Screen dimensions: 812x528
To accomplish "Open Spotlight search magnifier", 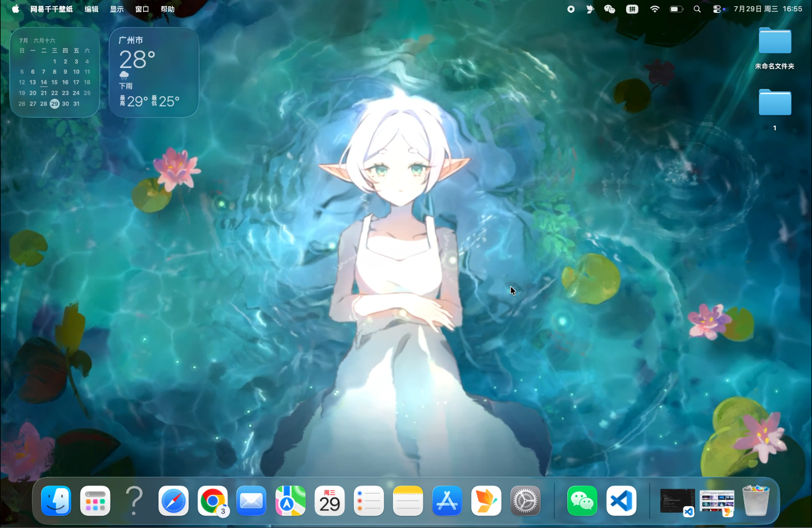I will click(x=697, y=9).
